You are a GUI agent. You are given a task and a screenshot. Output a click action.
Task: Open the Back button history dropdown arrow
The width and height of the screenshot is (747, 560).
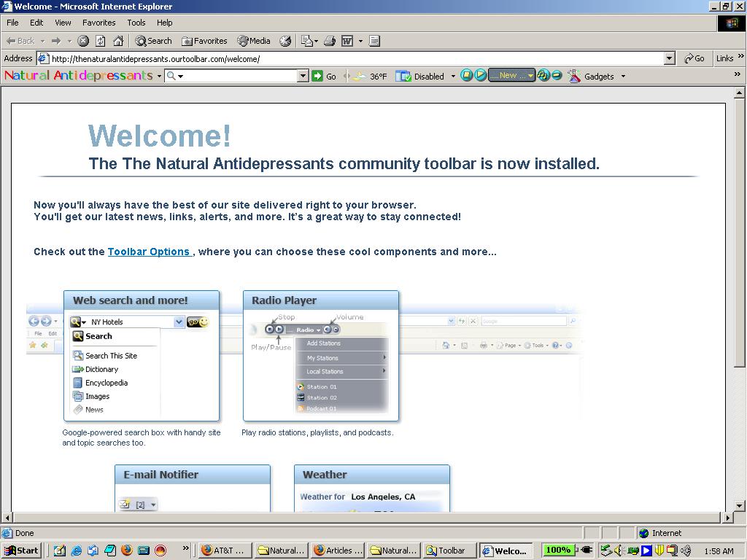pos(42,41)
